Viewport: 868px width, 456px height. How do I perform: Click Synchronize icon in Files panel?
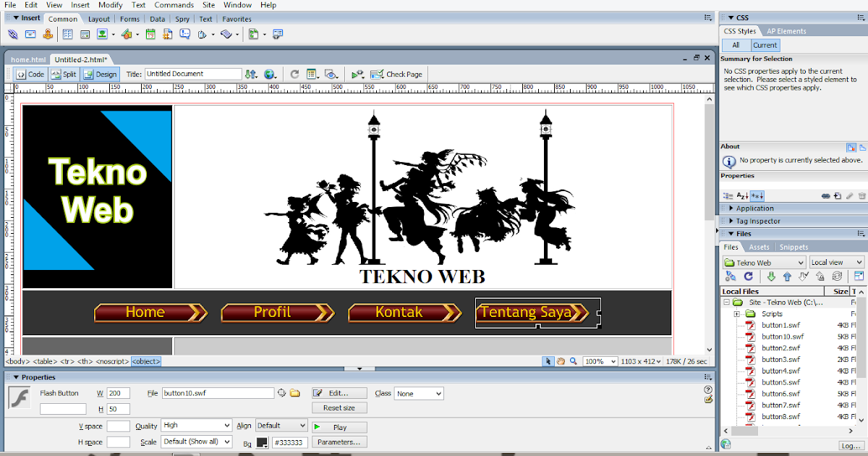837,276
